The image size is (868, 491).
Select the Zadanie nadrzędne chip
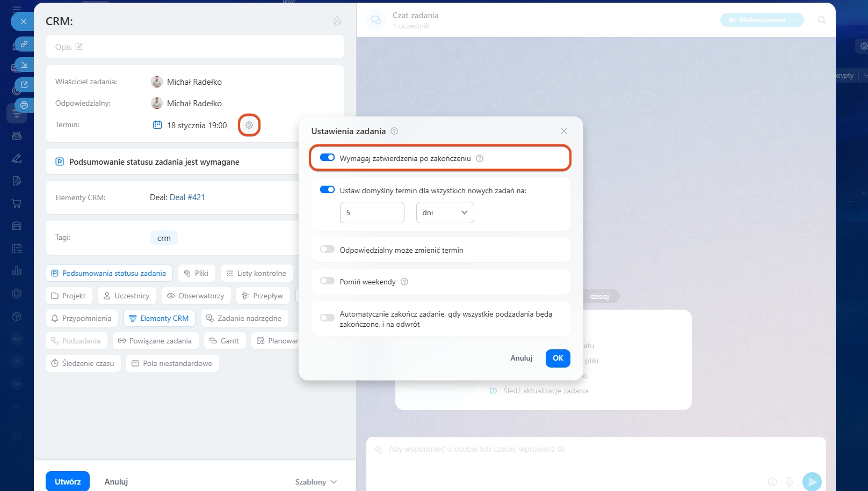(x=244, y=318)
